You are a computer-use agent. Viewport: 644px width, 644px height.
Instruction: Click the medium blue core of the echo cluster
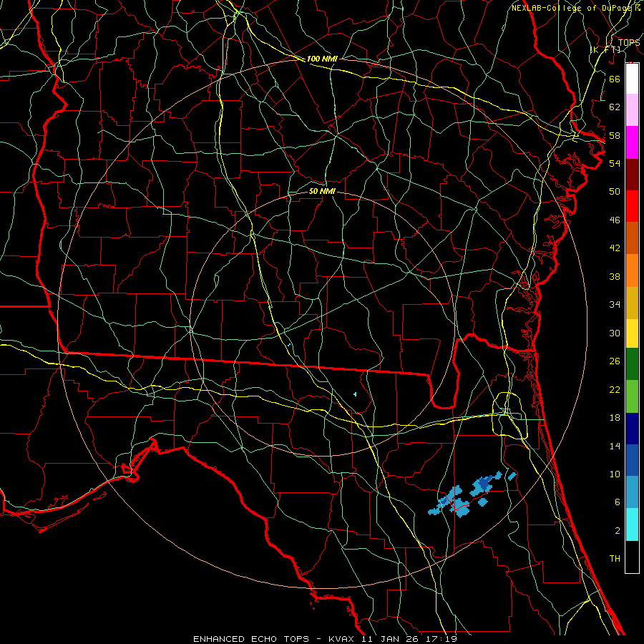coord(484,484)
